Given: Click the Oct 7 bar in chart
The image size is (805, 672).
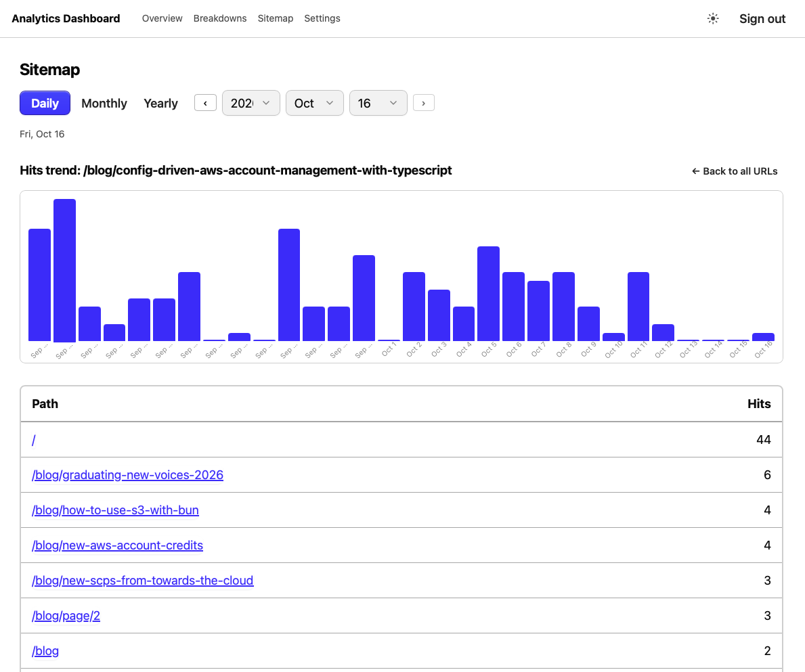Looking at the screenshot, I should 538,311.
